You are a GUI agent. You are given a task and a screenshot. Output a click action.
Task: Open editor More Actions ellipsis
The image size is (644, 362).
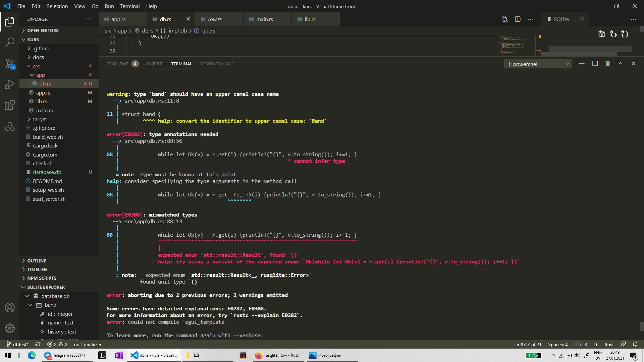point(530,19)
